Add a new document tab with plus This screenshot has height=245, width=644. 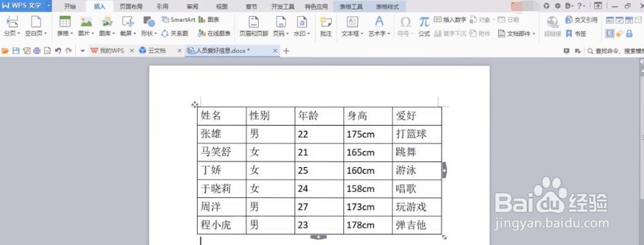click(x=287, y=51)
